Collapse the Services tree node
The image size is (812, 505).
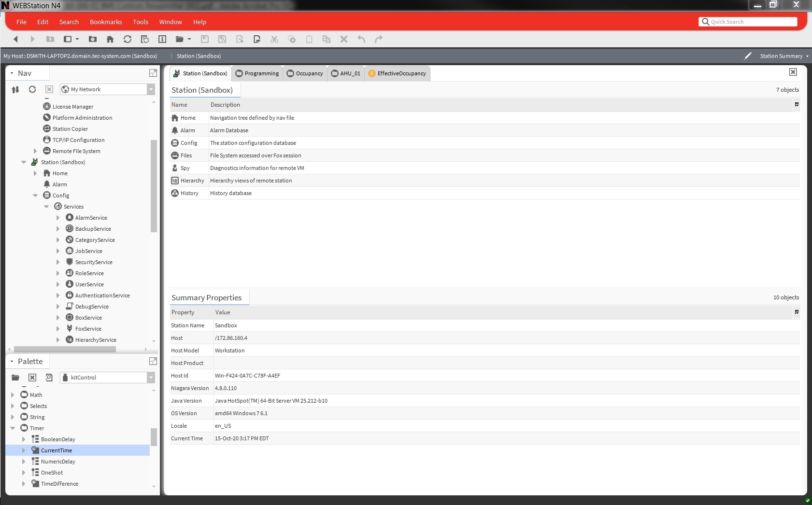(46, 207)
